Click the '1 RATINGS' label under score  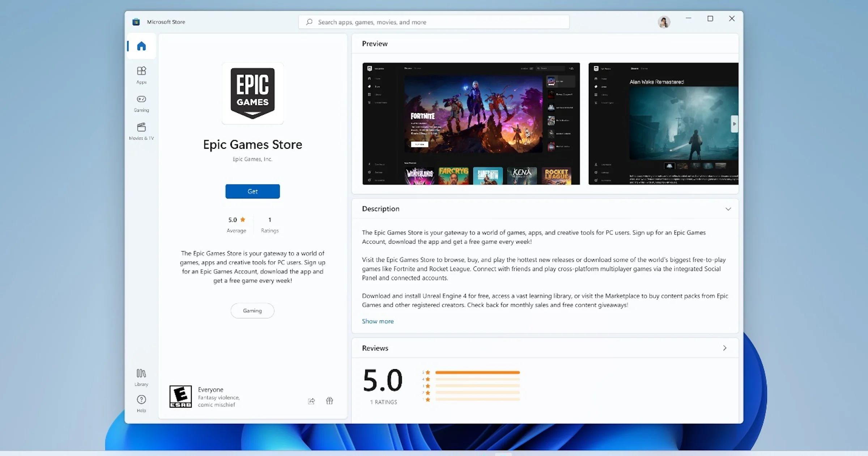(x=383, y=402)
